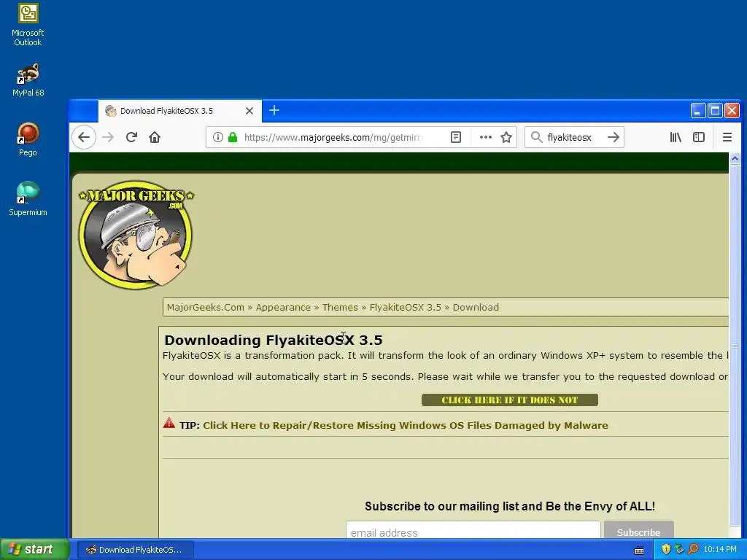747x560 pixels.
Task: Open Appearance breadcrumb link
Action: [283, 308]
